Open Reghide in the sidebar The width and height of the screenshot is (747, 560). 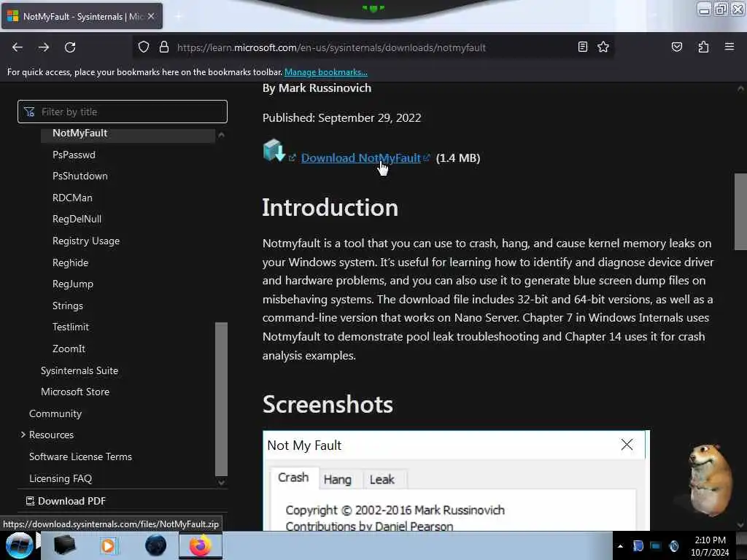[70, 262]
